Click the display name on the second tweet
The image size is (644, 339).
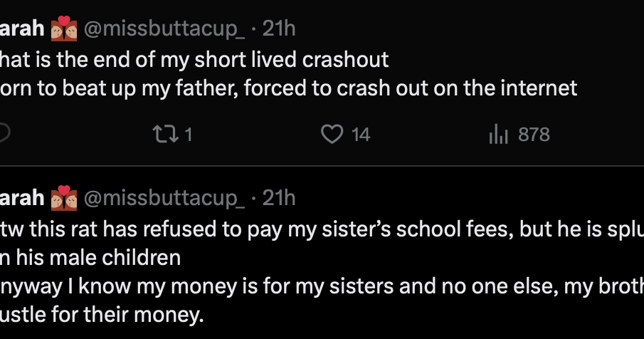[x=22, y=198]
